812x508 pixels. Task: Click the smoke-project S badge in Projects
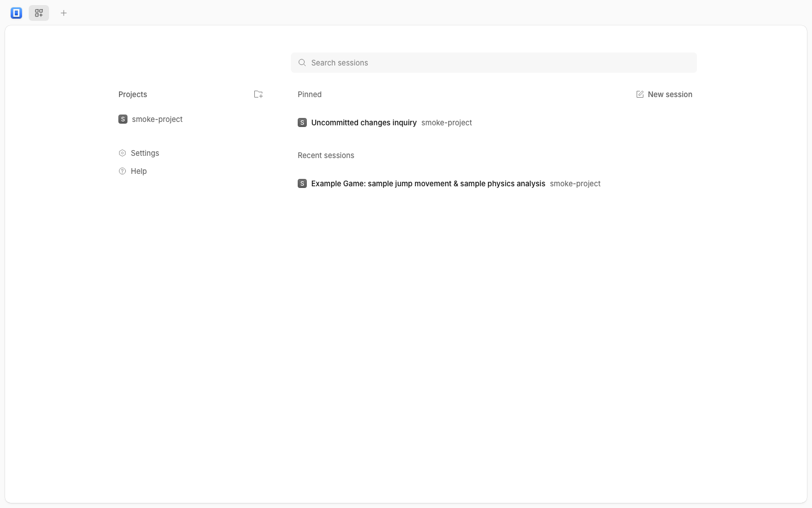[123, 119]
